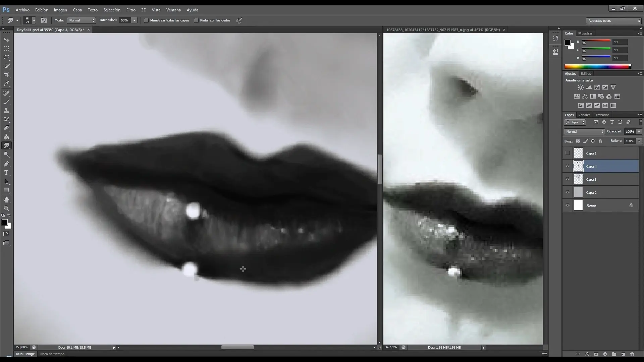The height and width of the screenshot is (362, 644).
Task: Select the Move tool
Action: pos(6,40)
